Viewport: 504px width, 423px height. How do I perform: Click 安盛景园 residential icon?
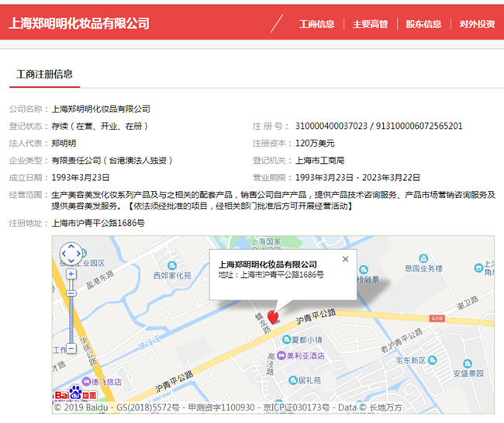coord(467,364)
